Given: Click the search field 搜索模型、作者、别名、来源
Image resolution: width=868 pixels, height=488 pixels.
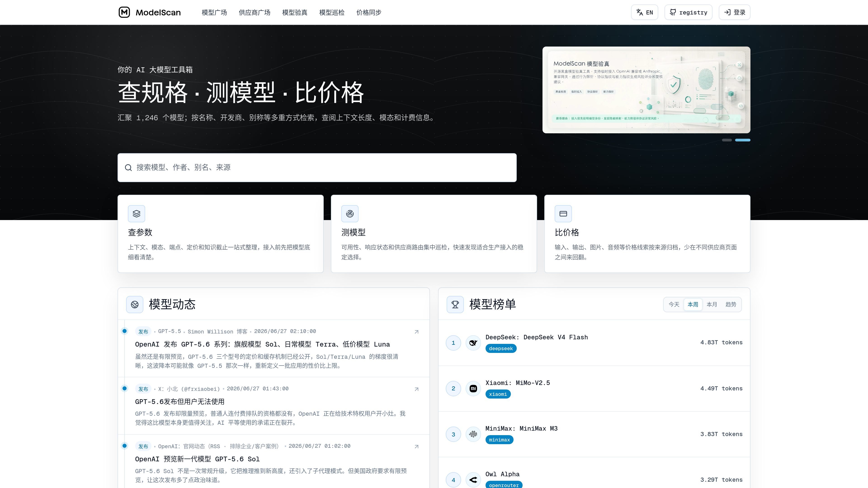Looking at the screenshot, I should [317, 168].
